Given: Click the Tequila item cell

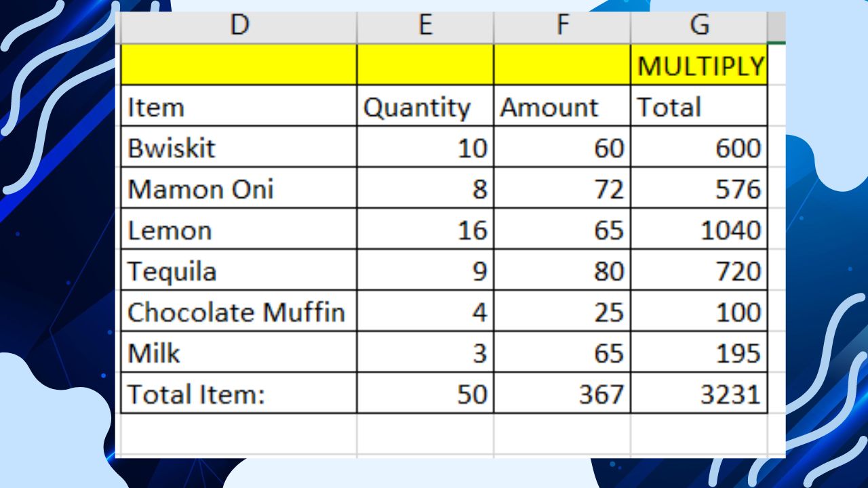Looking at the screenshot, I should (x=239, y=271).
